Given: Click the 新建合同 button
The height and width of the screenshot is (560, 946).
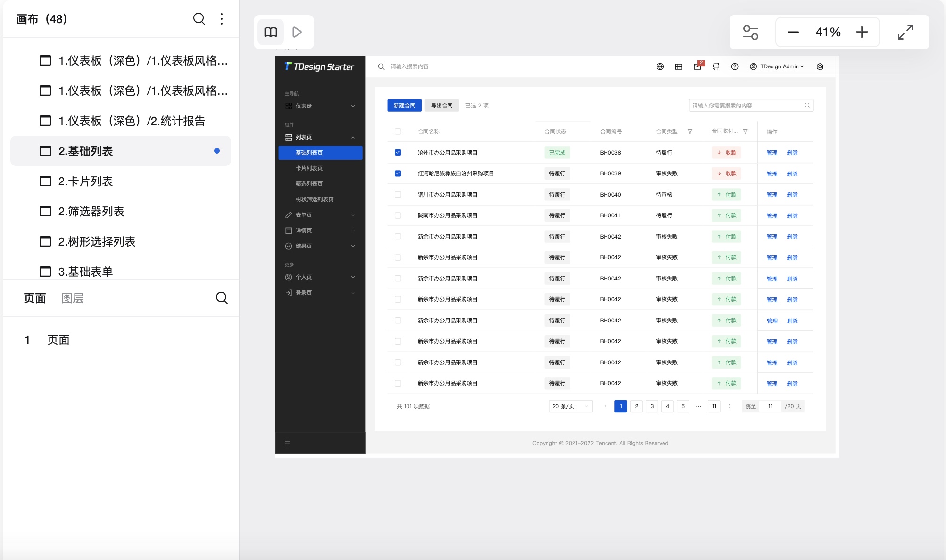Looking at the screenshot, I should [404, 106].
